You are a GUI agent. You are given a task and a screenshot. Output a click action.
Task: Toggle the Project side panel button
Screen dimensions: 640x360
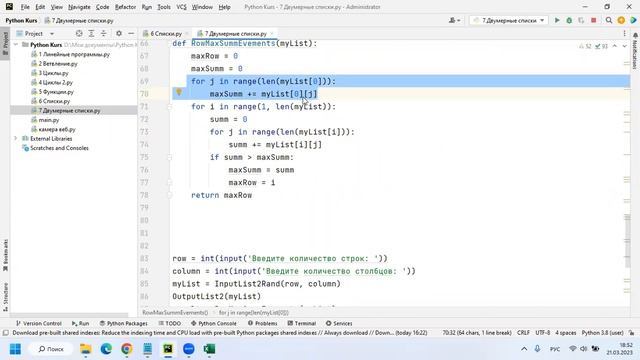[x=5, y=44]
